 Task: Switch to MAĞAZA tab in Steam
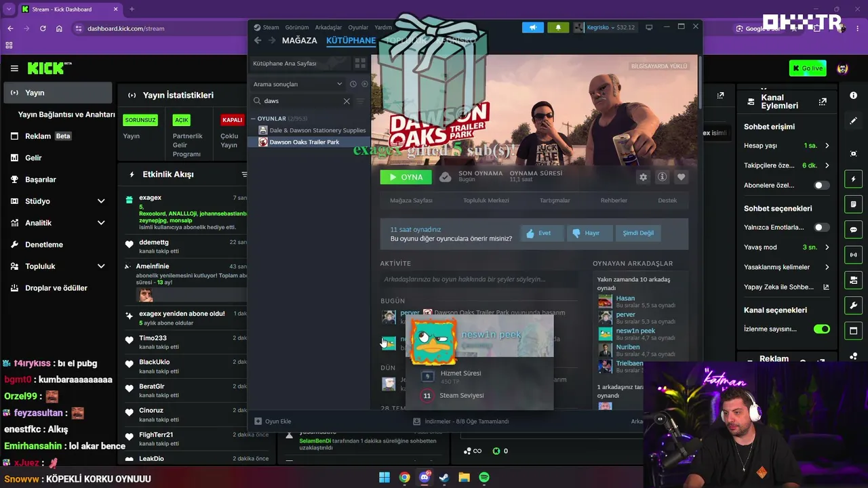[x=300, y=41]
